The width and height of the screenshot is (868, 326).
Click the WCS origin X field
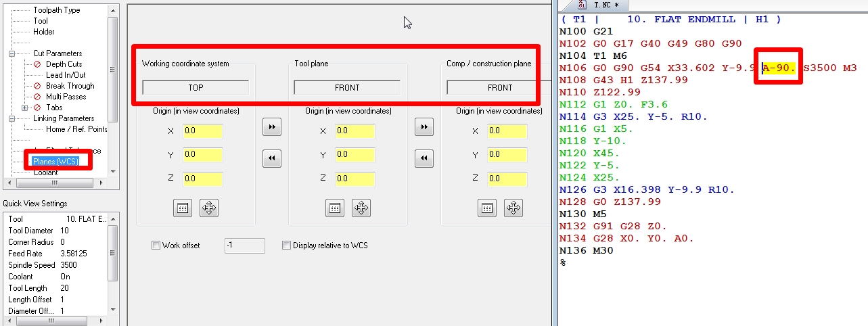click(x=202, y=131)
